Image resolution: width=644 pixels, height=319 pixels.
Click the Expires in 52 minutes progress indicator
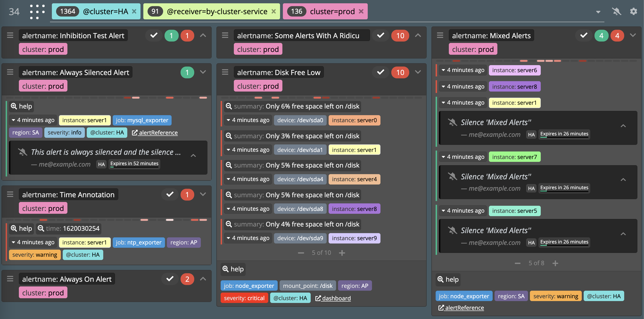(134, 164)
